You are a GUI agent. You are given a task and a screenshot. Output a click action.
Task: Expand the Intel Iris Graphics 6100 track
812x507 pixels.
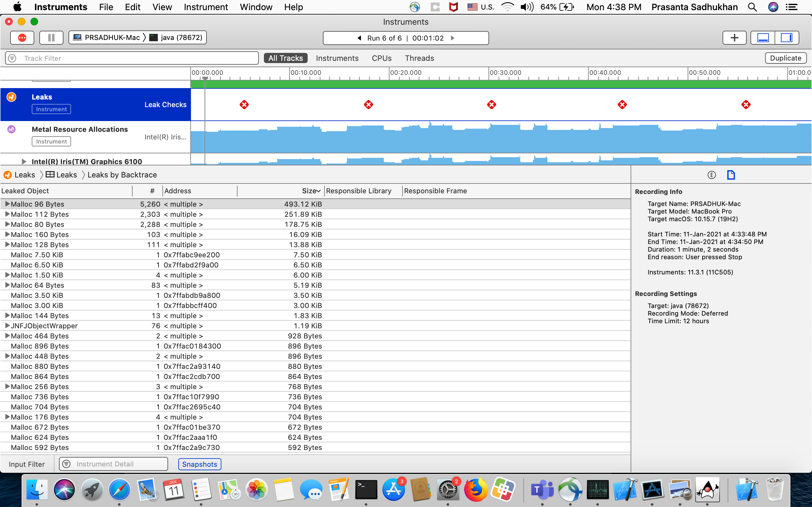[24, 162]
